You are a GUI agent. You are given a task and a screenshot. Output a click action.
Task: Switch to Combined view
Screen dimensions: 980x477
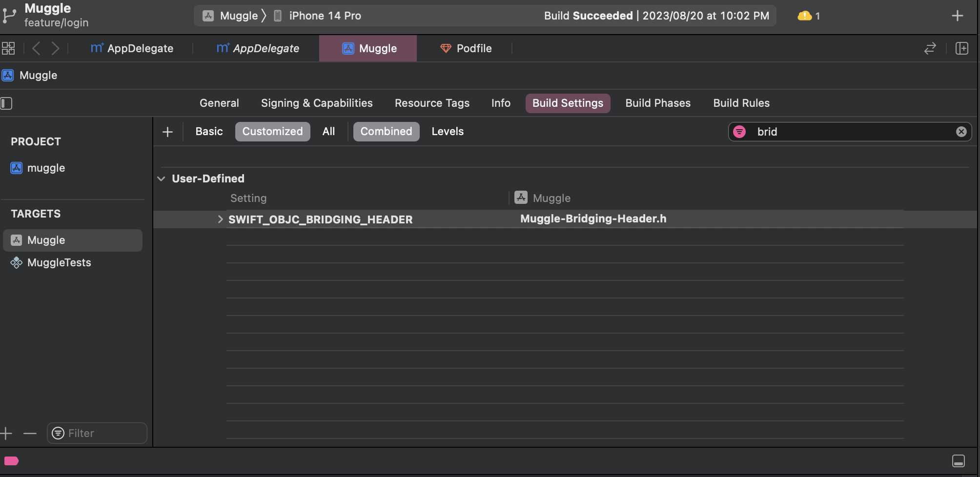[x=386, y=132]
